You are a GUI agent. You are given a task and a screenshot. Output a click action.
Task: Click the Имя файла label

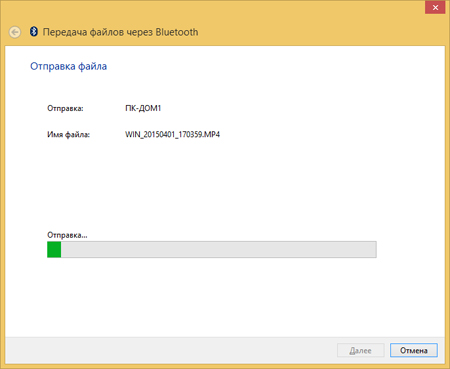(68, 135)
